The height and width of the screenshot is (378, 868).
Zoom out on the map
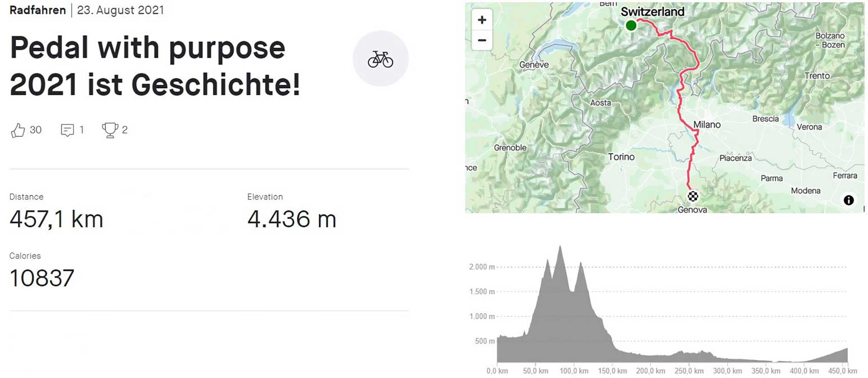(x=482, y=40)
